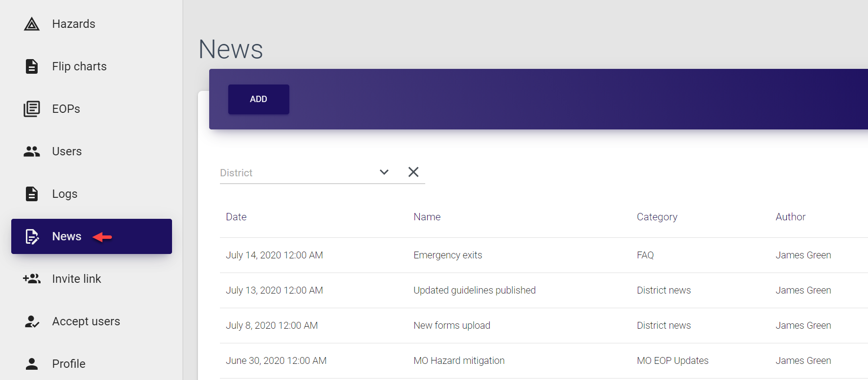Viewport: 868px width, 380px height.
Task: Click the Accept users checkmark icon
Action: point(32,321)
